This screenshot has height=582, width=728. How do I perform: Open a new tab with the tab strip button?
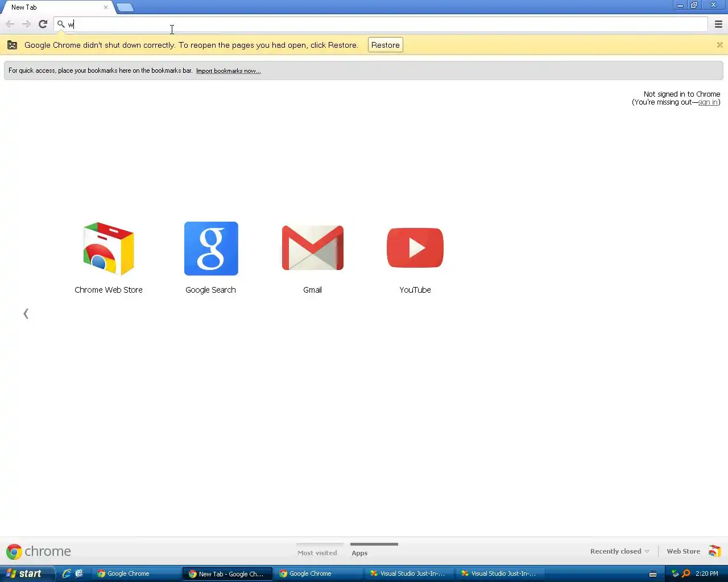(125, 7)
